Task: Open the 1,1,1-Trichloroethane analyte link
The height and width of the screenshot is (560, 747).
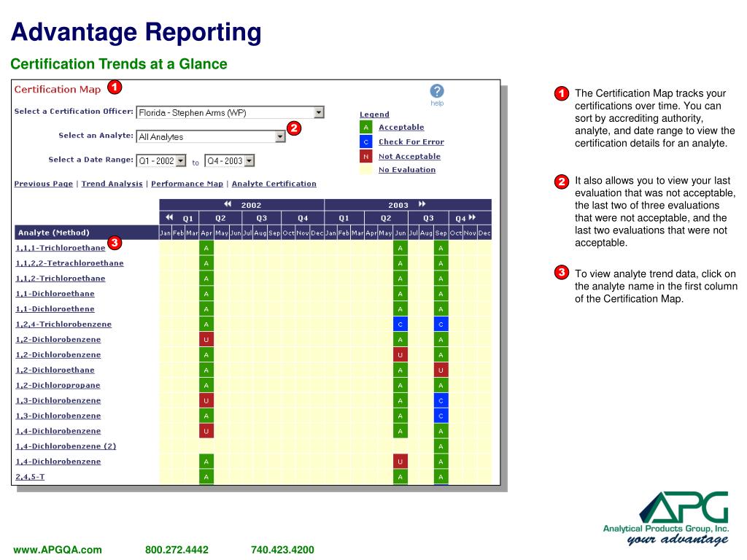Action: tap(61, 248)
